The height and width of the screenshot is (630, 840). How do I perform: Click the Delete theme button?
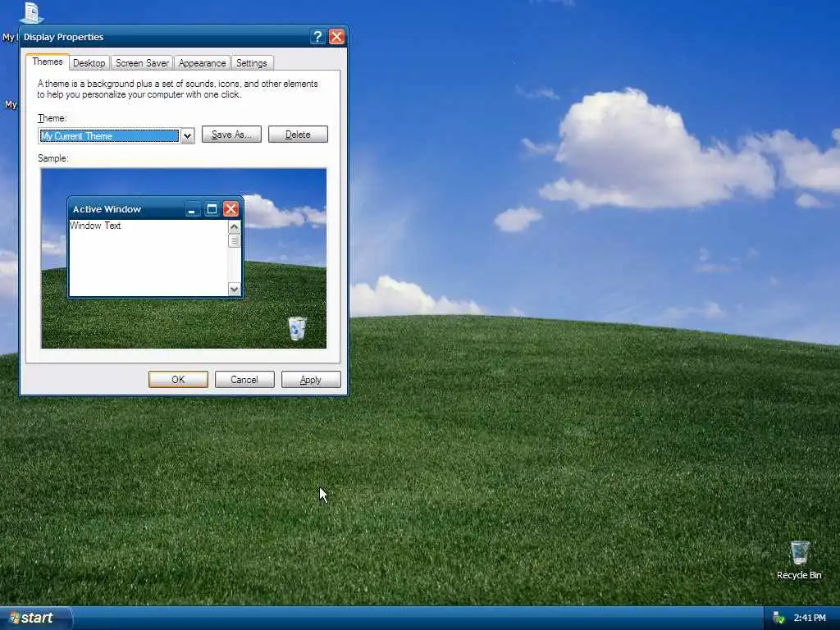coord(298,135)
